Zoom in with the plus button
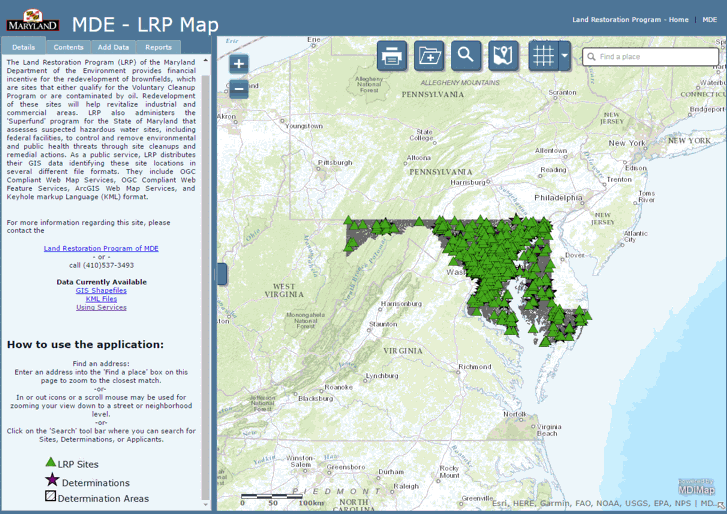Screen dimensions: 727x514 click(x=238, y=64)
